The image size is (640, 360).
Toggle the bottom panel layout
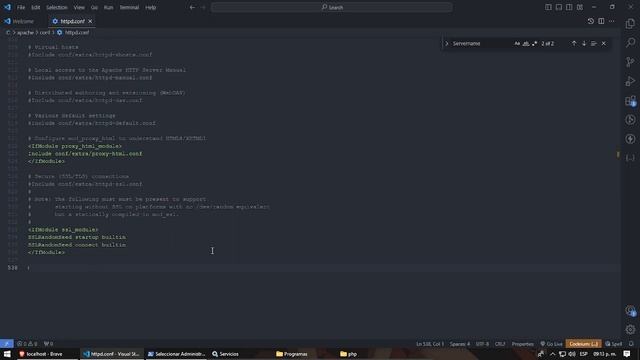(559, 7)
